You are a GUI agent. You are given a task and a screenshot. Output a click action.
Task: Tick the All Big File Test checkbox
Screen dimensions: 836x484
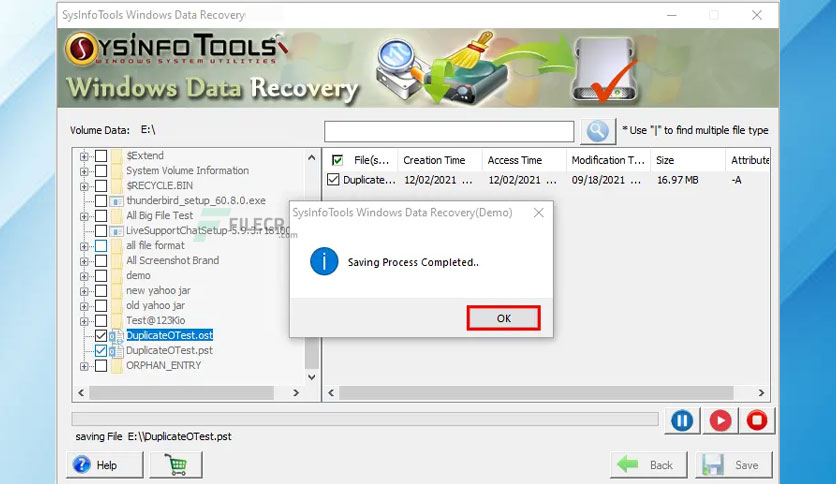pos(101,216)
